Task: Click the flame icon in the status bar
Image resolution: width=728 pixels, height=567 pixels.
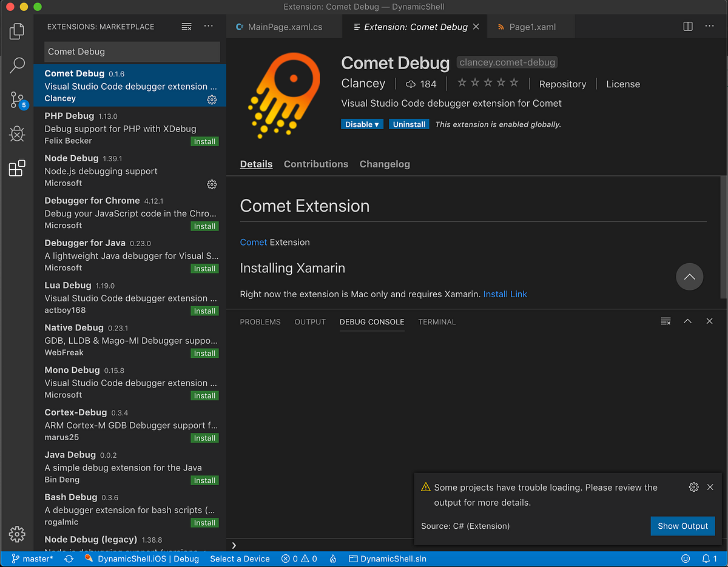Action: [332, 559]
